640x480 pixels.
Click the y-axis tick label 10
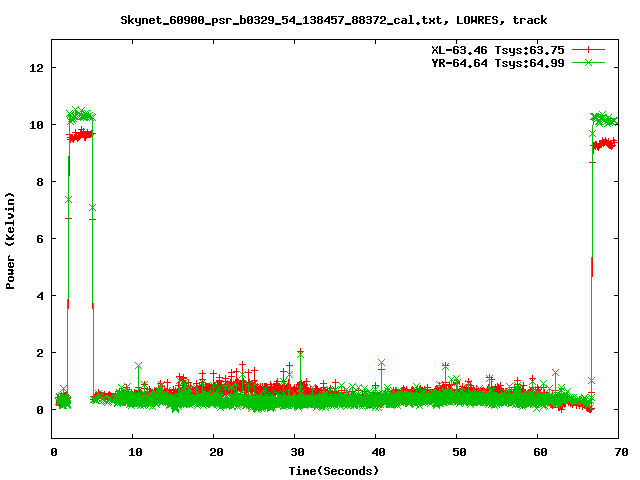[x=36, y=125]
